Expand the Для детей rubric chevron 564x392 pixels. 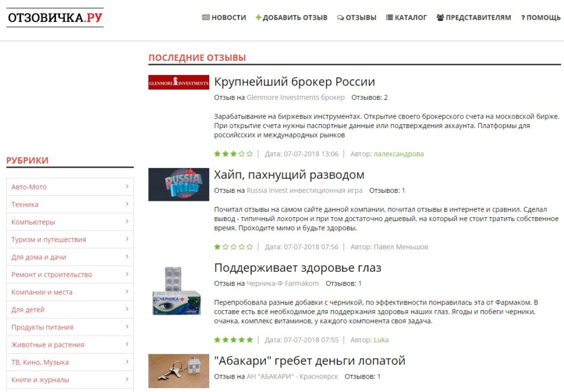[x=127, y=309]
